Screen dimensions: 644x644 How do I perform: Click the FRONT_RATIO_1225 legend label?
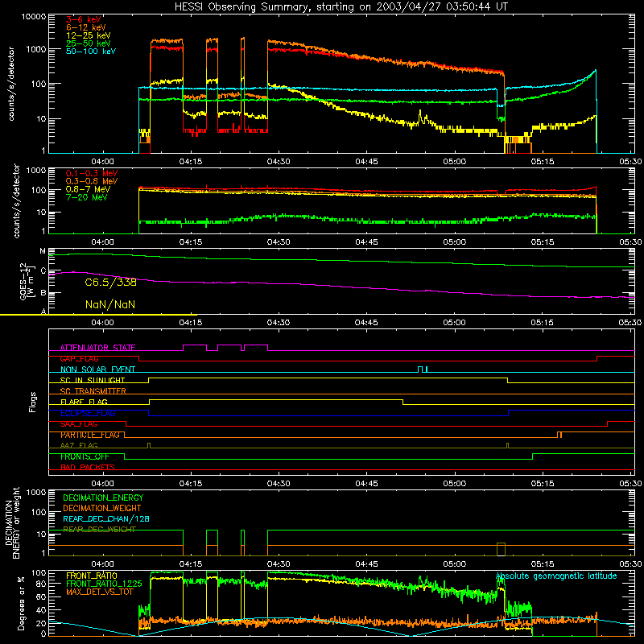104,584
